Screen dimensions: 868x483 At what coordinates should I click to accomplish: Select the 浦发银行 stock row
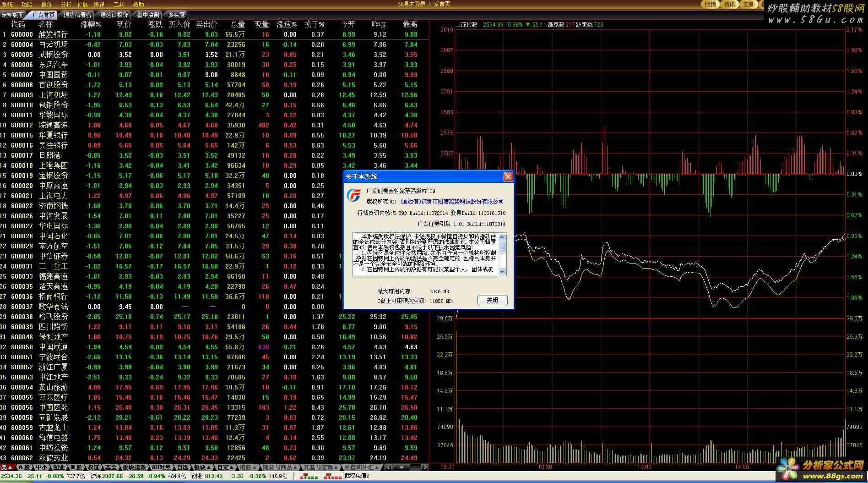pyautogui.click(x=214, y=34)
